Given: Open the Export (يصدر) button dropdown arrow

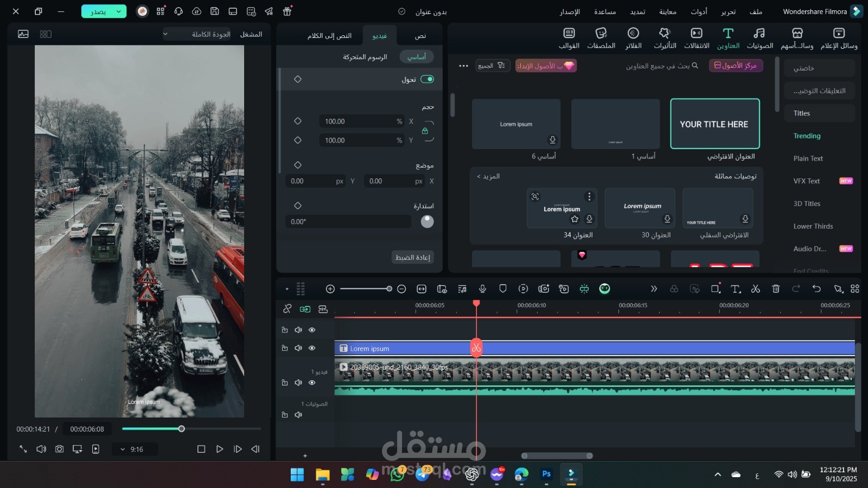Looking at the screenshot, I should point(118,11).
